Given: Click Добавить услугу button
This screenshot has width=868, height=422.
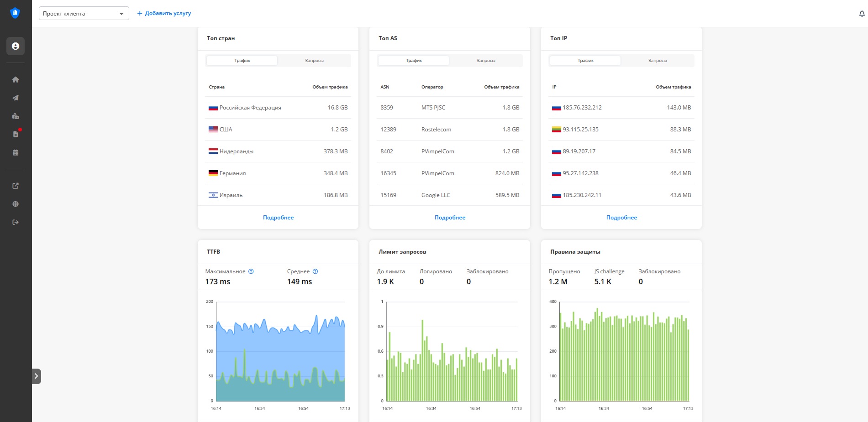Looking at the screenshot, I should tap(164, 13).
